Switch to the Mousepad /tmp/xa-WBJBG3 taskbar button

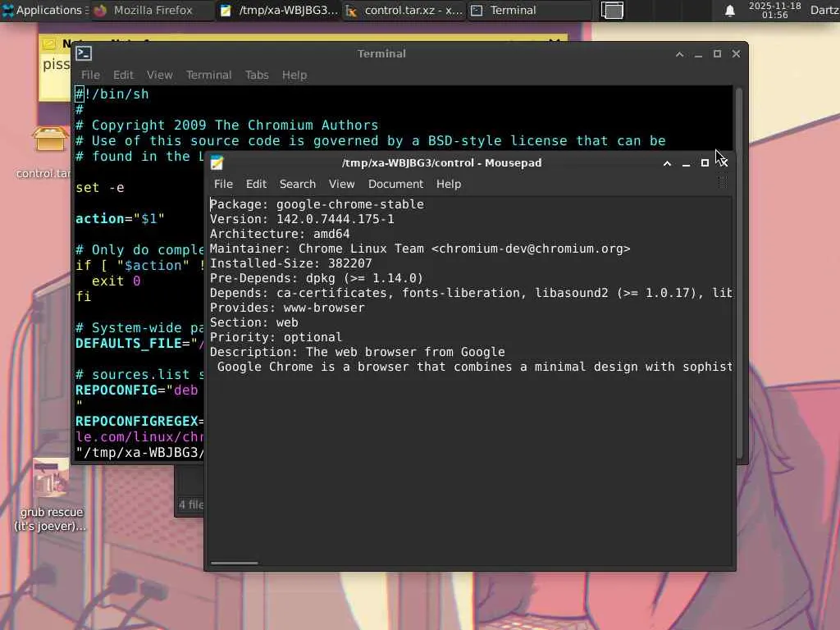[x=279, y=10]
